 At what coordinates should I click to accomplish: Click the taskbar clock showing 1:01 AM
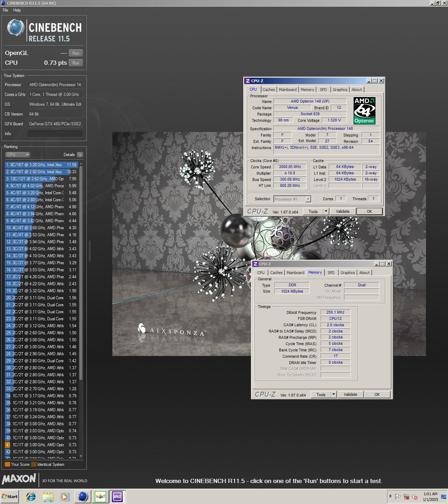[430, 496]
